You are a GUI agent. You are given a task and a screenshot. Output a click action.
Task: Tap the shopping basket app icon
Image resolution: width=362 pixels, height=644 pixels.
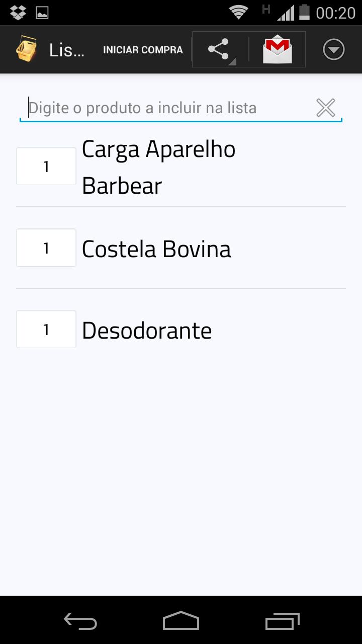pyautogui.click(x=26, y=50)
